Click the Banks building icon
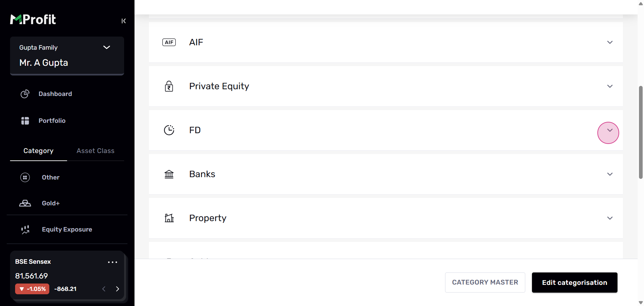644x306 pixels. pos(169,174)
